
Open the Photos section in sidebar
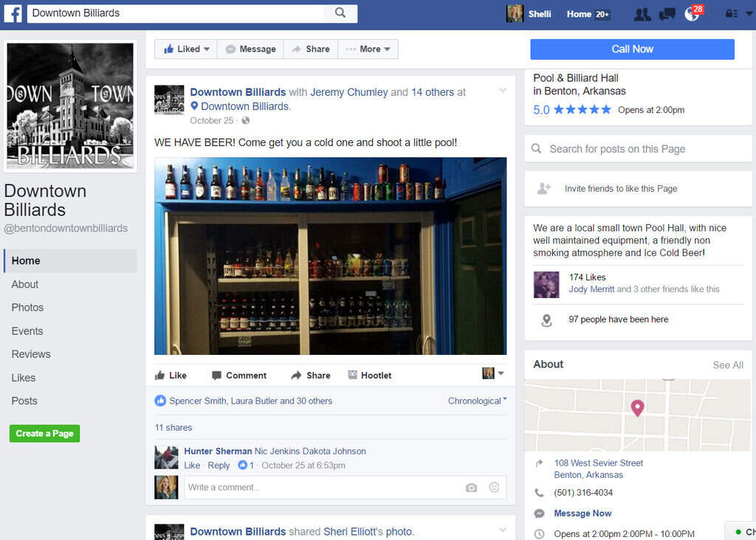pyautogui.click(x=27, y=308)
